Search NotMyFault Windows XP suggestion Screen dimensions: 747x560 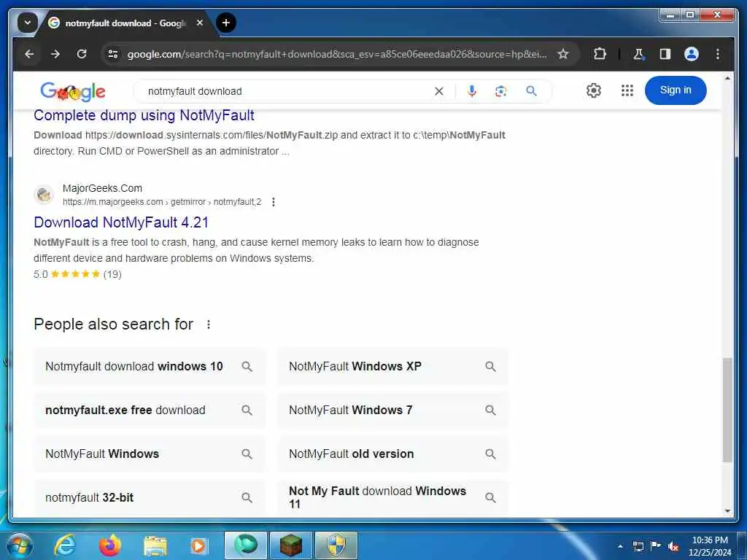392,366
